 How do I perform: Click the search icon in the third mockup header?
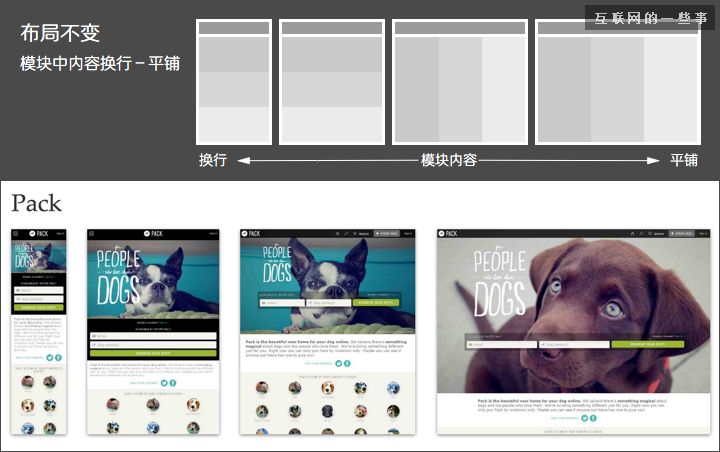pyautogui.click(x=346, y=233)
